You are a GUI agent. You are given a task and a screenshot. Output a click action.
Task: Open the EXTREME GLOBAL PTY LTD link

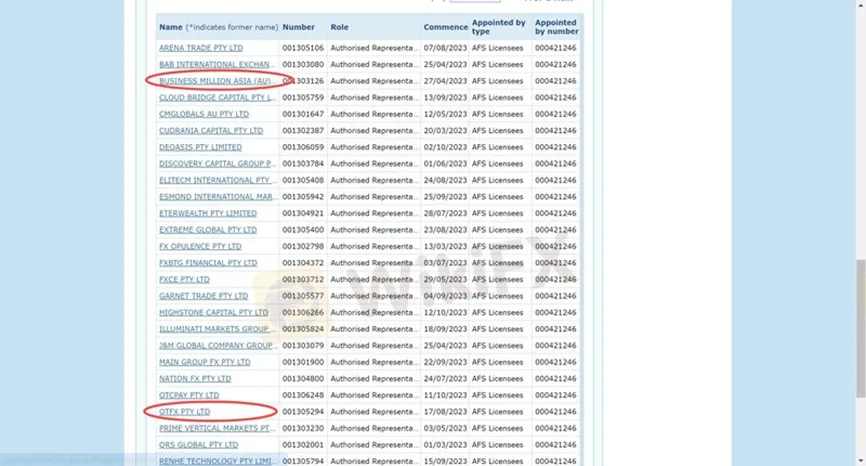(208, 230)
